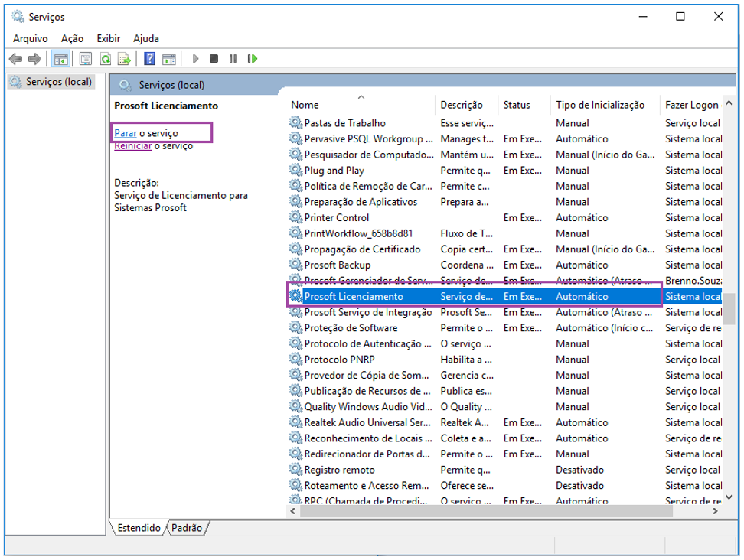Screen dimensions: 744x560
Task: Click the Forward arrow in toolbar
Action: (34, 59)
